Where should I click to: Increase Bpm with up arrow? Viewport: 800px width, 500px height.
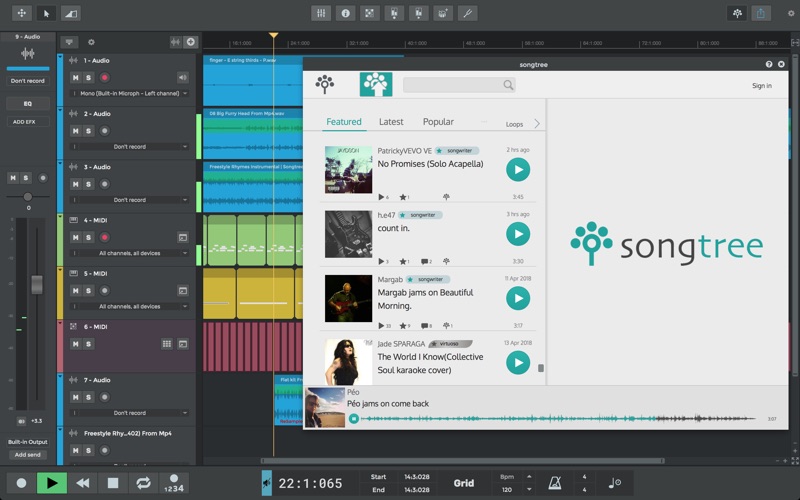(529, 477)
